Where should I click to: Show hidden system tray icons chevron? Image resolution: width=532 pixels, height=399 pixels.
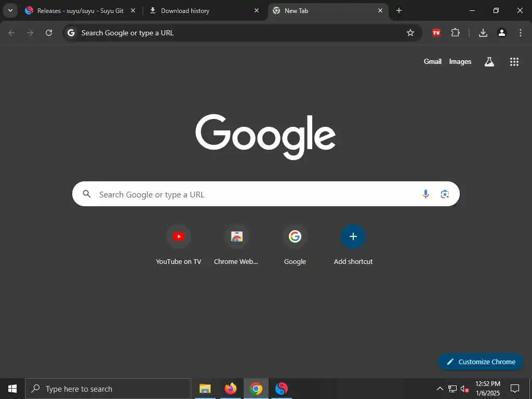(440, 389)
